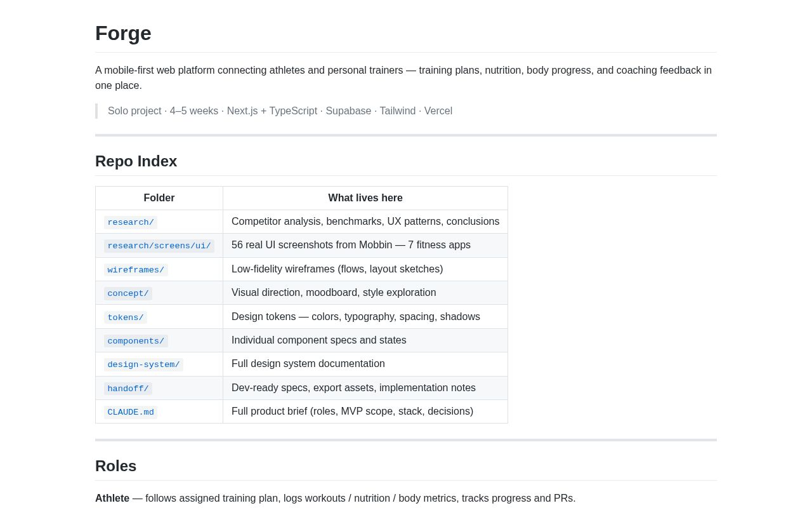The image size is (812, 508).
Task: Open the design-system/ folder link
Action: [x=143, y=364]
